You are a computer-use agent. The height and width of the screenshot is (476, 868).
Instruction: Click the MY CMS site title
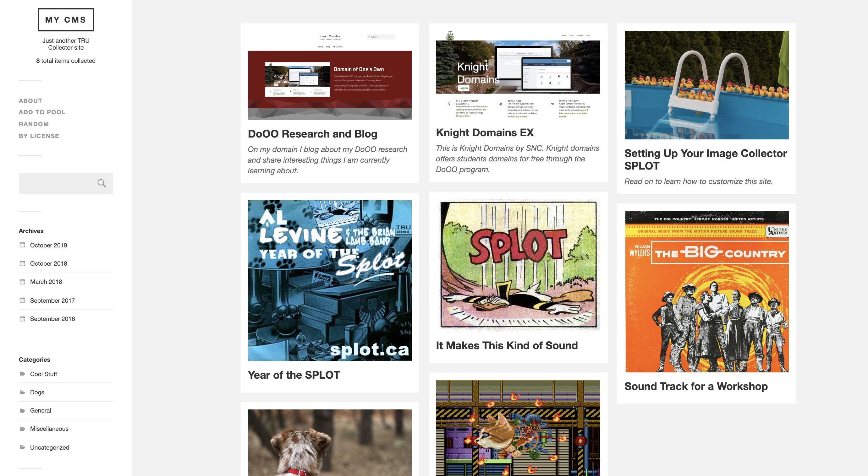point(66,19)
